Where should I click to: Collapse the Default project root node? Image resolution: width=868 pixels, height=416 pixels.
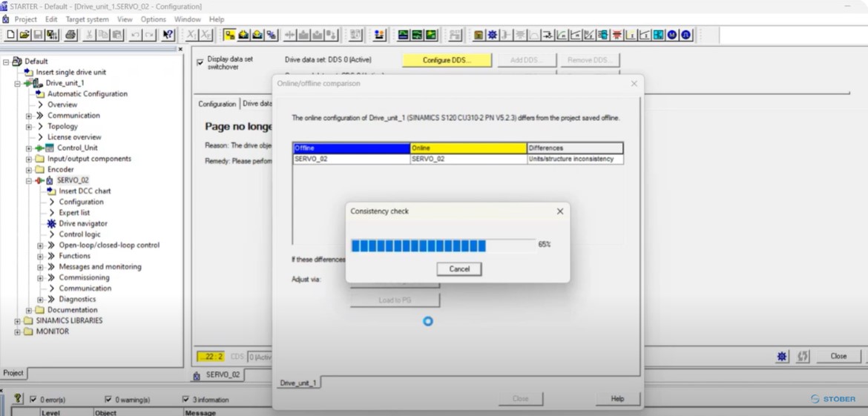[x=6, y=62]
